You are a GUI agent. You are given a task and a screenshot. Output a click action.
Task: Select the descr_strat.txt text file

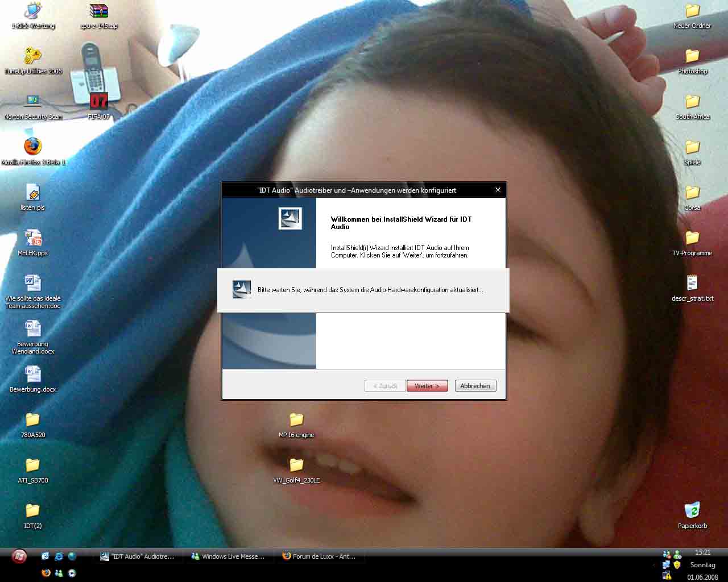[x=692, y=289]
